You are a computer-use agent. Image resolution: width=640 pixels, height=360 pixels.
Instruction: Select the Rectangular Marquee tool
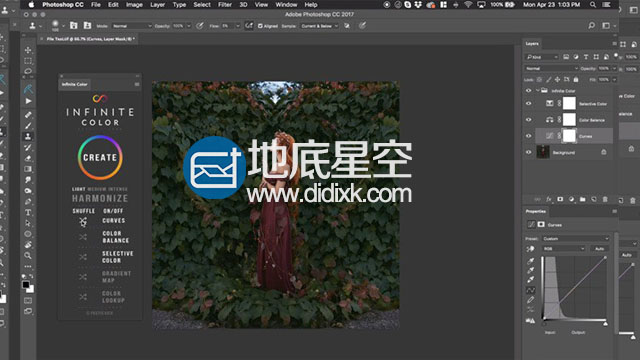pos(28,61)
